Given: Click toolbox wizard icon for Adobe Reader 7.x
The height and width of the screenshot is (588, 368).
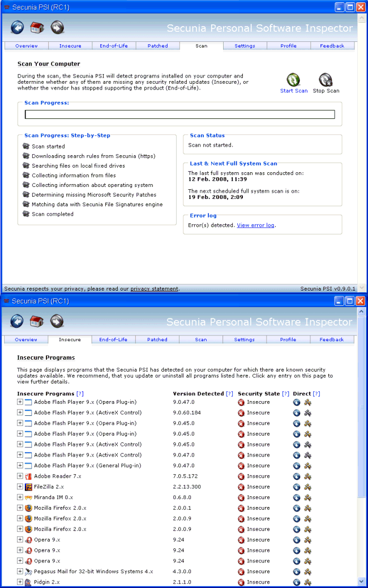Looking at the screenshot, I should pyautogui.click(x=307, y=476).
